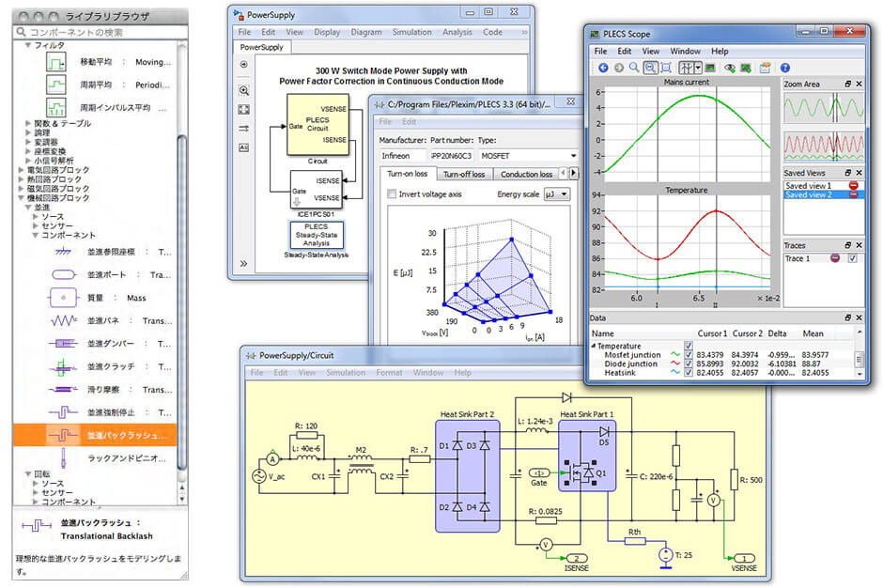
Task: Select the Moving Average filter block icon
Action: (x=58, y=61)
